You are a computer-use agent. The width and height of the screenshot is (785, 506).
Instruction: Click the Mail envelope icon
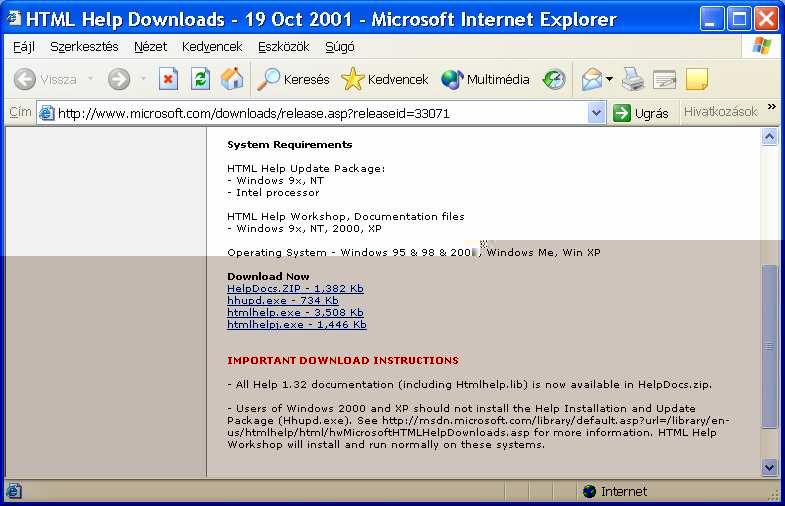pyautogui.click(x=592, y=79)
